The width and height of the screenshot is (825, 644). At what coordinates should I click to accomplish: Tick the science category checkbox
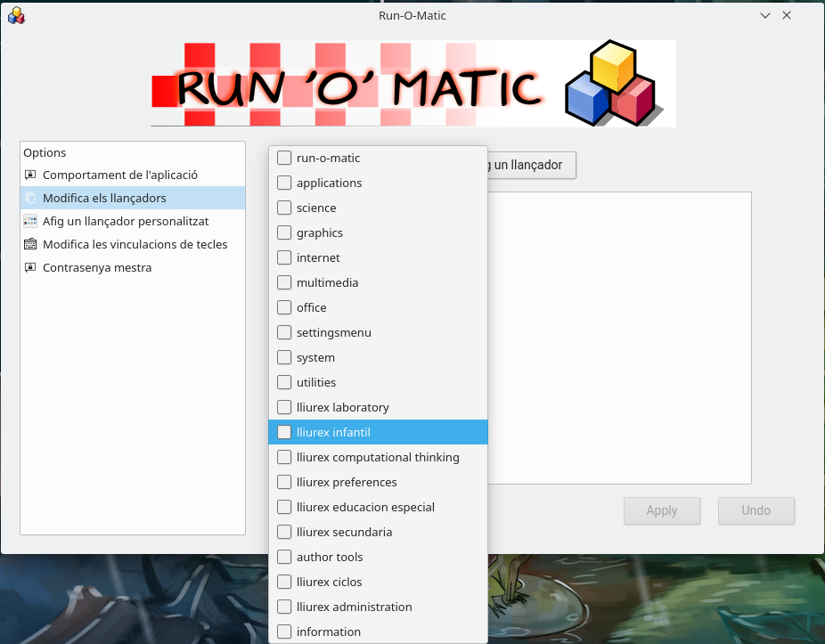point(284,208)
